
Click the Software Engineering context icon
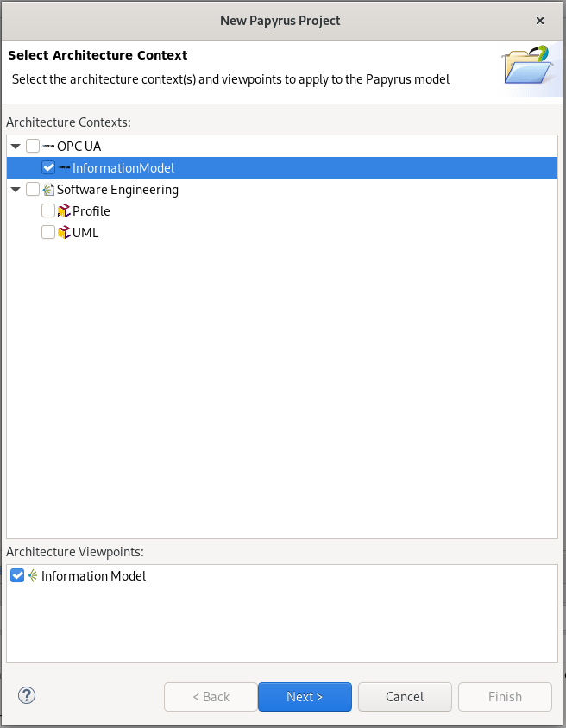[48, 190]
